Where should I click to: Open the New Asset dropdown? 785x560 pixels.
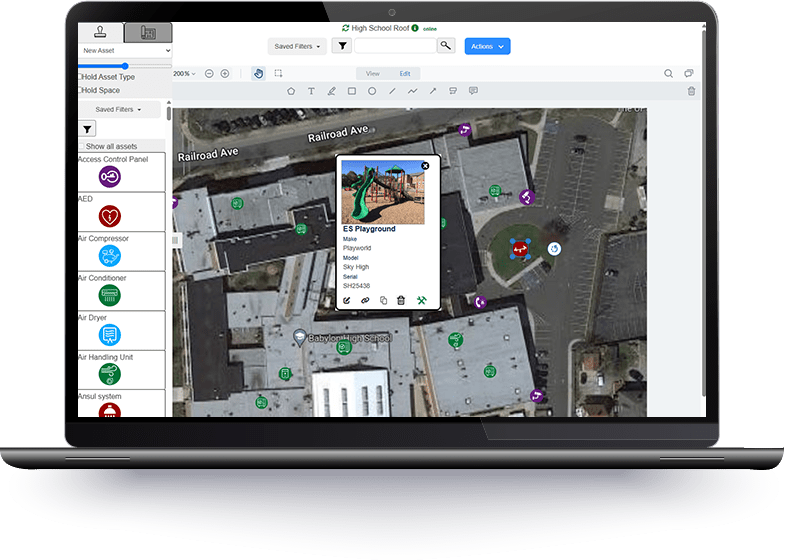point(125,50)
